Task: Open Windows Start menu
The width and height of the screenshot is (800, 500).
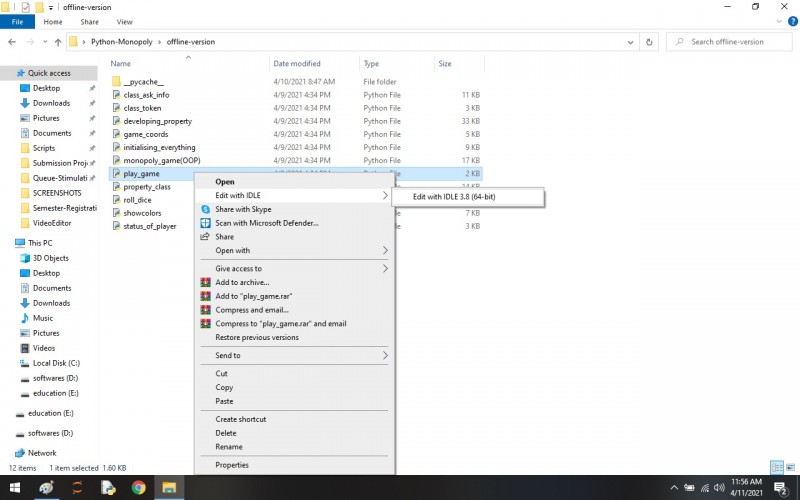Action: tap(15, 488)
